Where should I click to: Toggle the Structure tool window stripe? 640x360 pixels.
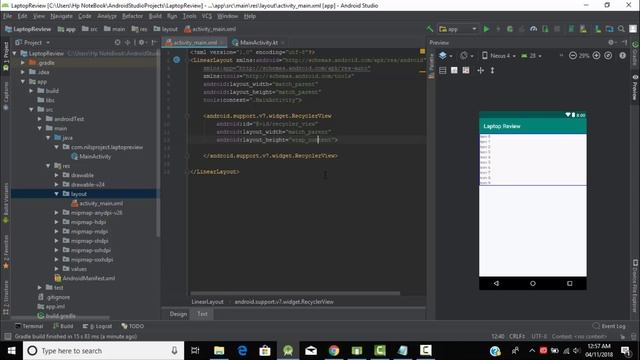pos(6,298)
